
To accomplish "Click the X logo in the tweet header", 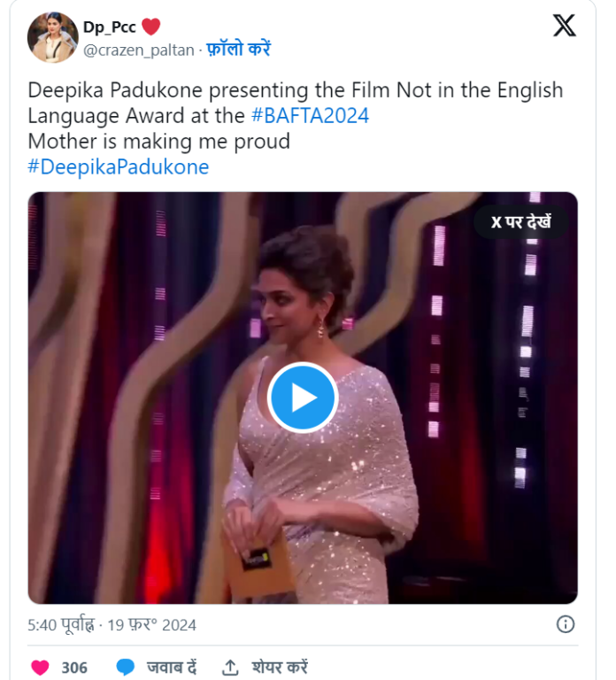I will [564, 27].
